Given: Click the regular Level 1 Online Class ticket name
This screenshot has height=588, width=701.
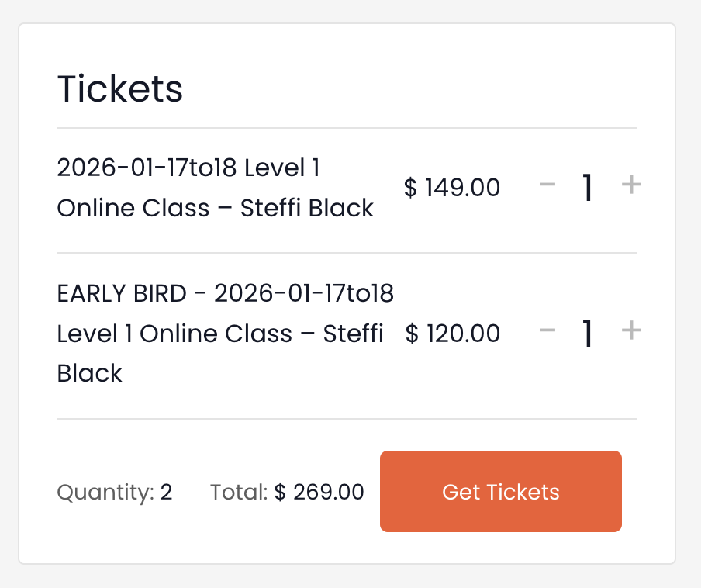Looking at the screenshot, I should [216, 188].
